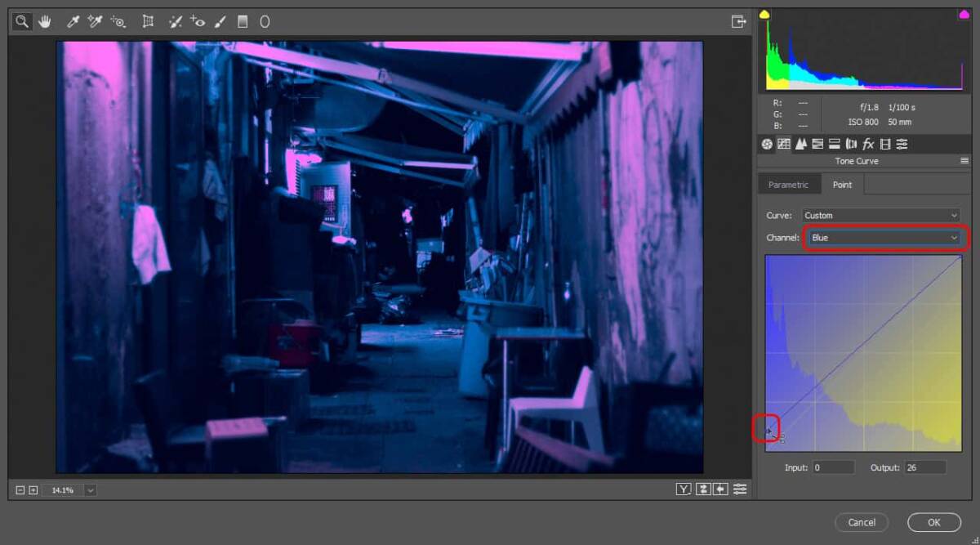Open the Curve dropdown showing Custom

[880, 215]
